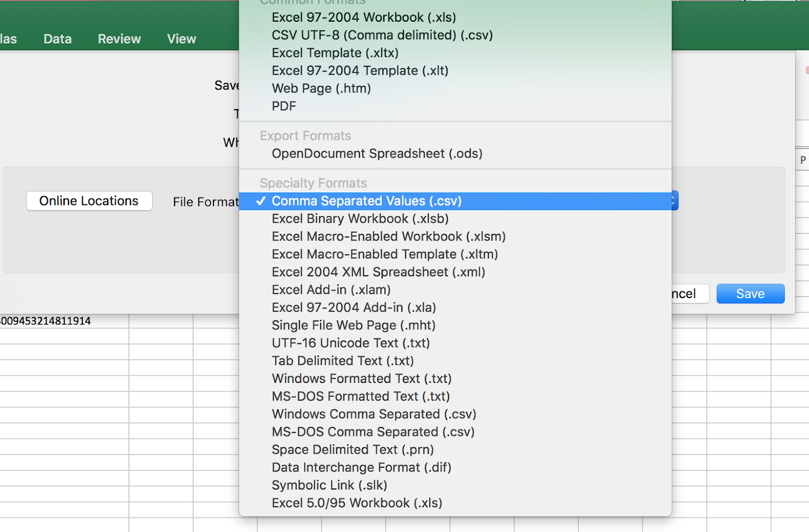Select Excel Add-in (.xlam) format
Viewport: 809px width, 532px height.
point(455,289)
